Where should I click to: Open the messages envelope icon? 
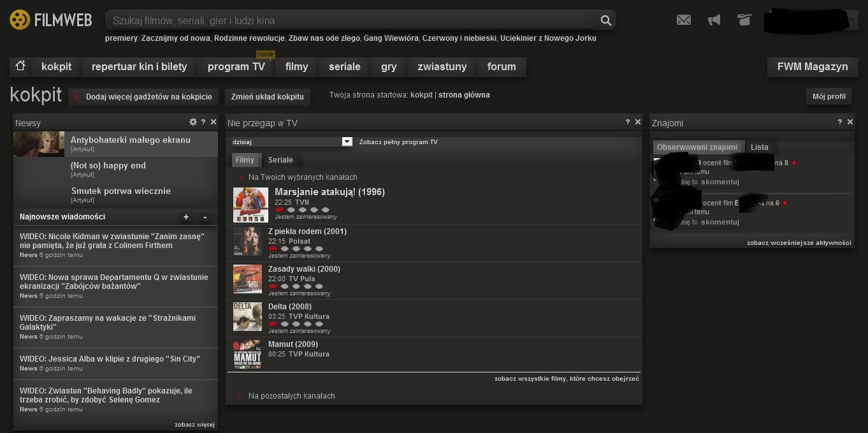point(683,20)
